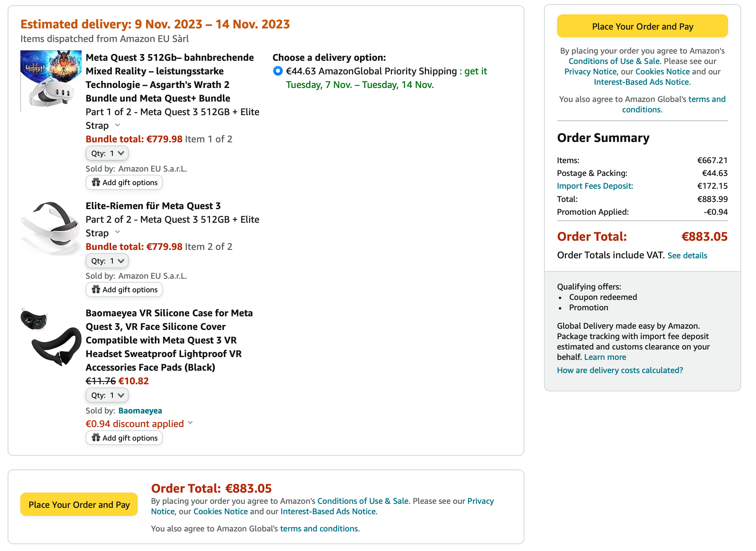Click Learn more about Global Delivery
756x551 pixels.
click(x=605, y=357)
